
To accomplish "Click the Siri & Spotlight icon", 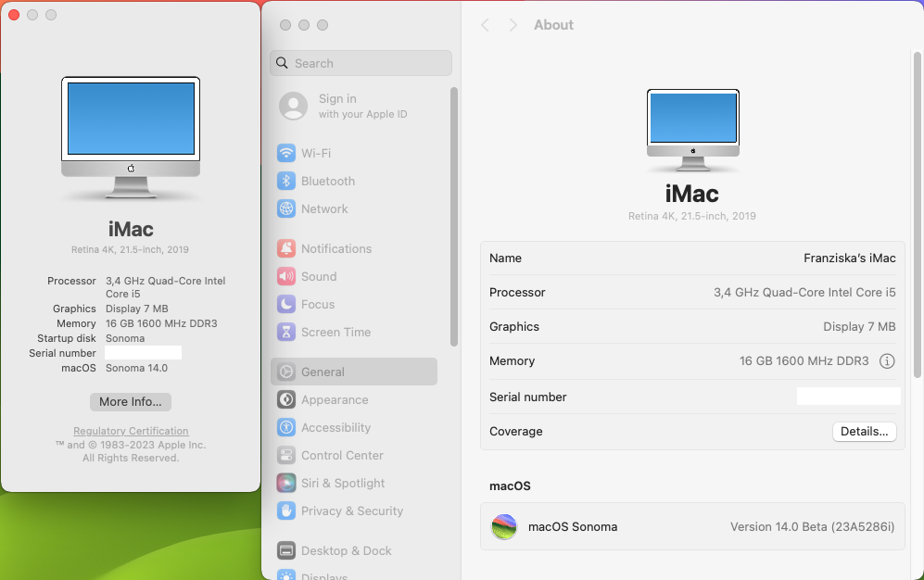I will click(286, 483).
